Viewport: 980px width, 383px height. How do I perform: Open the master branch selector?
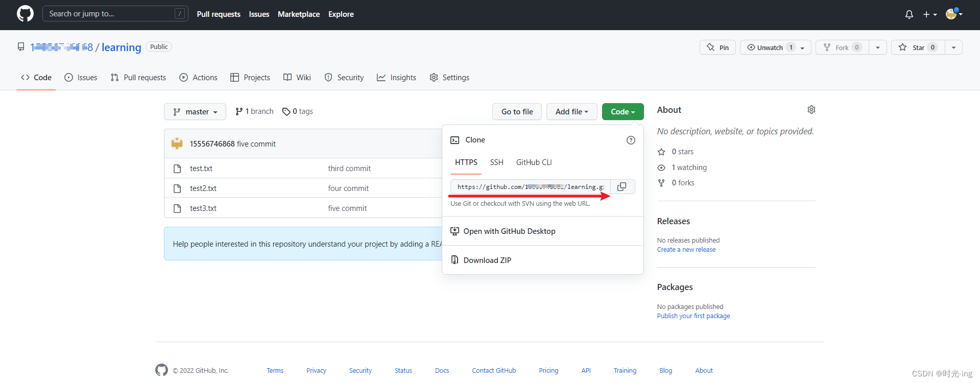(x=195, y=112)
